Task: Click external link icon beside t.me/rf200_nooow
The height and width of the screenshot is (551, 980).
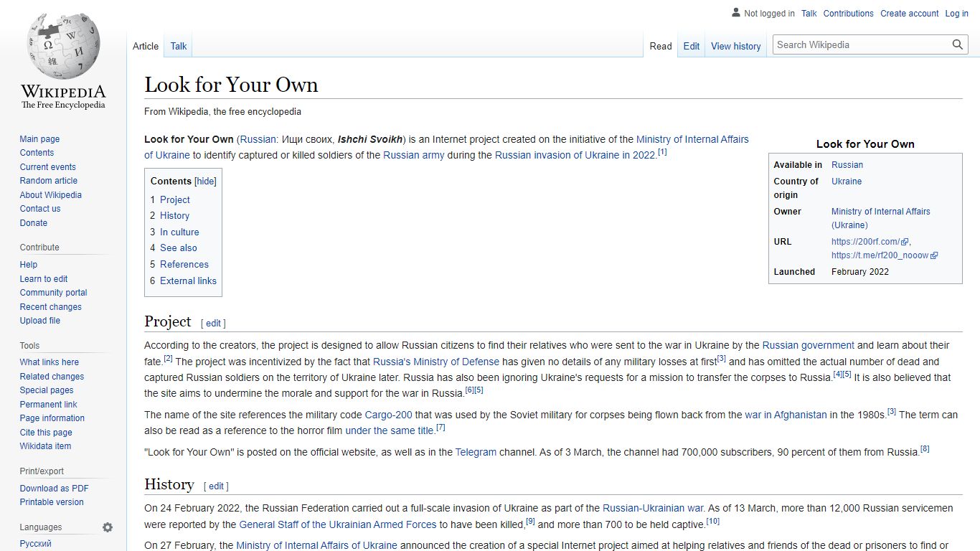Action: 934,255
